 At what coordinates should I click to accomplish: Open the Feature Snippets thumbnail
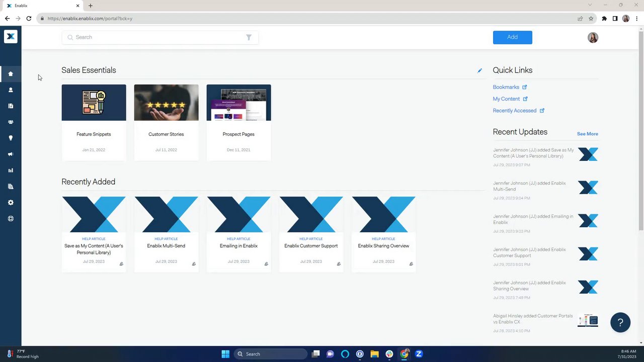(x=94, y=103)
